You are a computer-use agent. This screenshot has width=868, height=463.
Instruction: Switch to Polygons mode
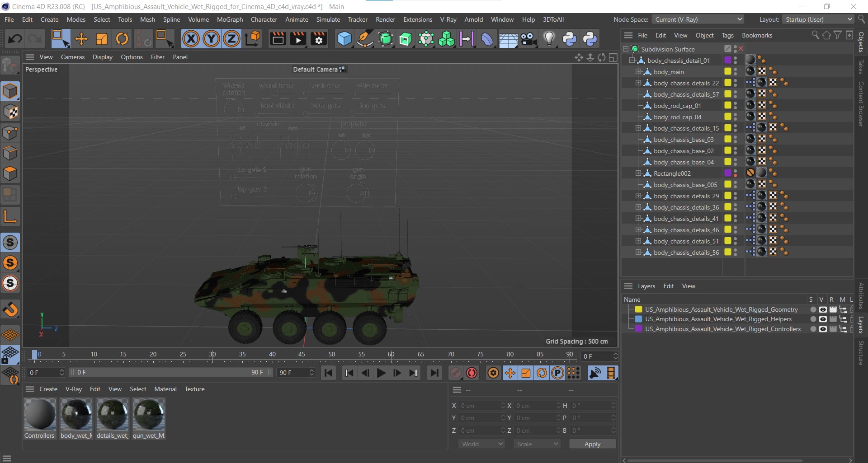(x=10, y=173)
